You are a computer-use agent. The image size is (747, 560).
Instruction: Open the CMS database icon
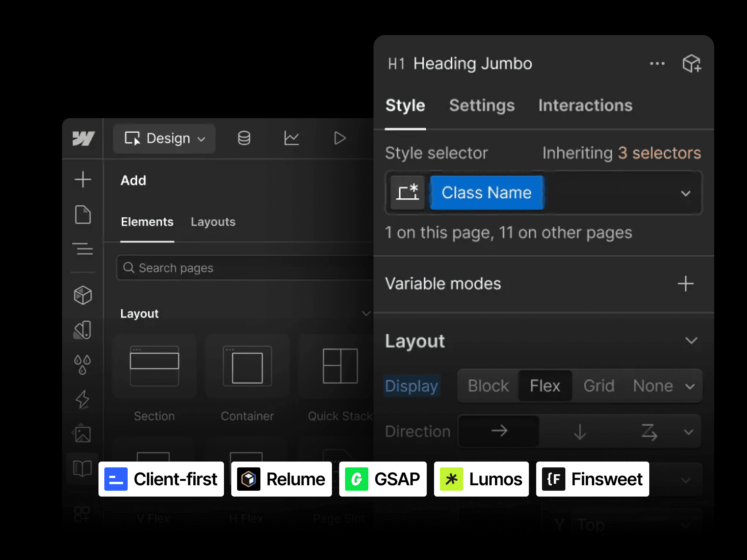(244, 138)
